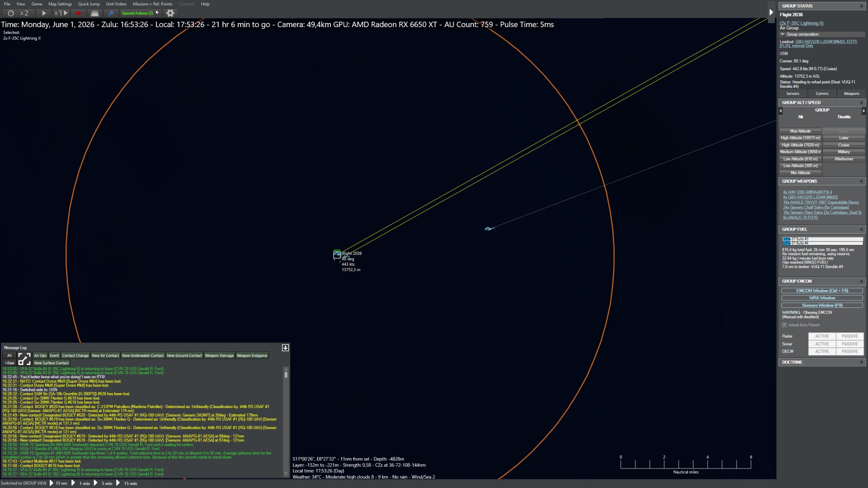Click the red record button
Viewport: 868px width, 488px height.
pyautogui.click(x=78, y=13)
